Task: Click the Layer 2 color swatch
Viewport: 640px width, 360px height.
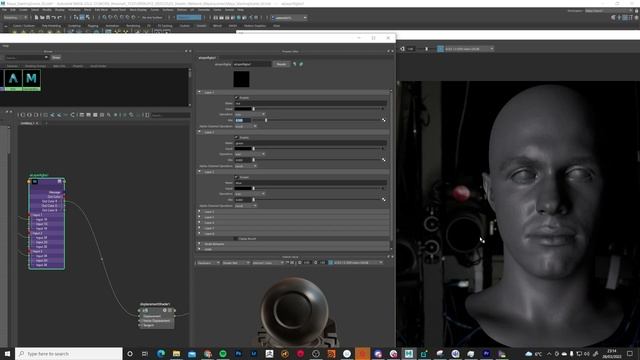Action: click(x=243, y=149)
